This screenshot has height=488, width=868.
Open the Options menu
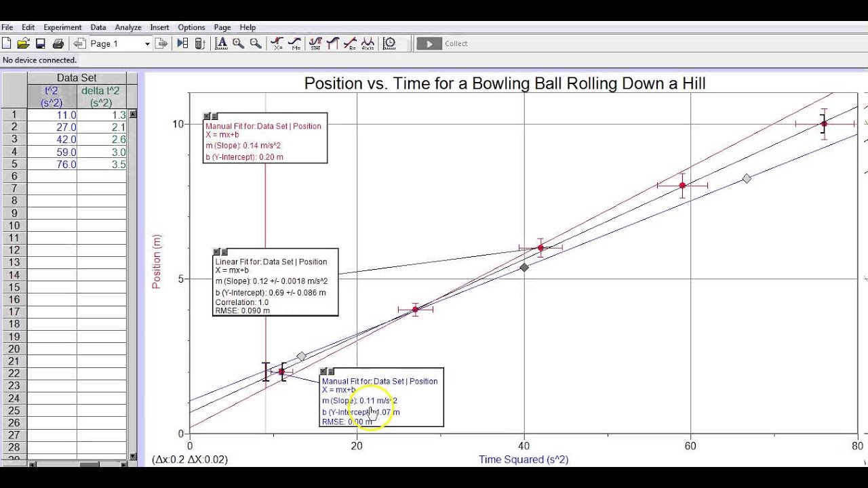click(x=191, y=28)
